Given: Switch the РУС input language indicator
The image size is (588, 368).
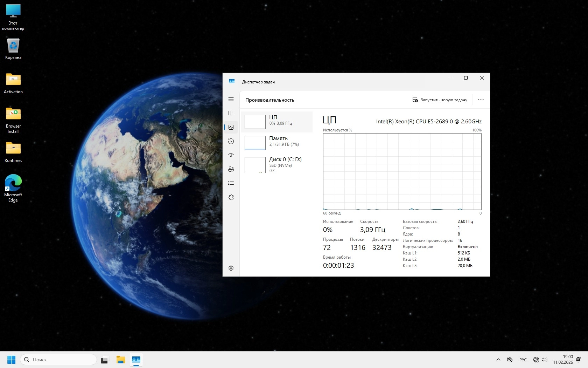Looking at the screenshot, I should 523,360.
